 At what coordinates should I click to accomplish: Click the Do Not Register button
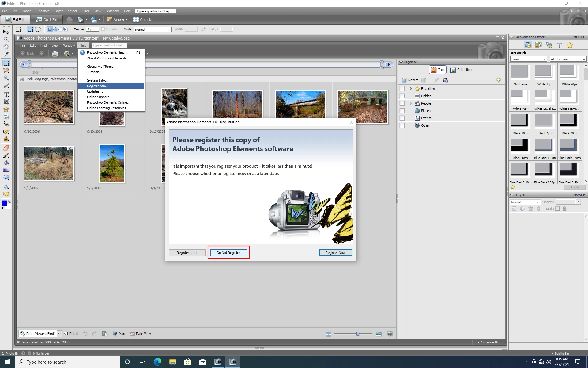(228, 253)
